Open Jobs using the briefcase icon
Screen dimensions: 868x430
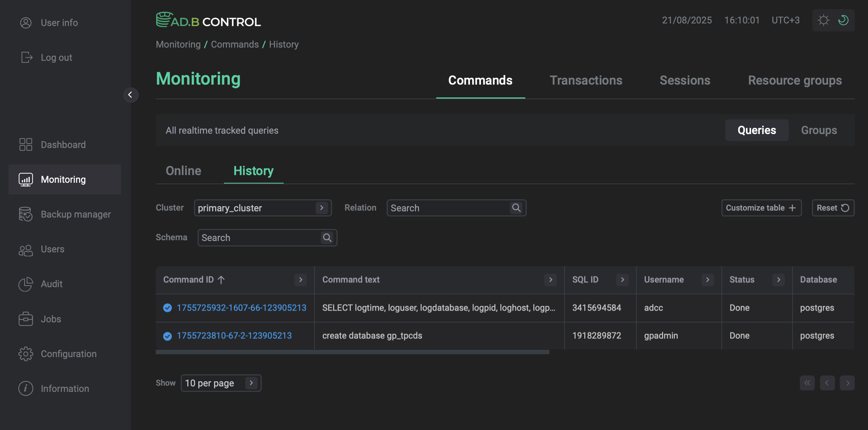[x=25, y=319]
